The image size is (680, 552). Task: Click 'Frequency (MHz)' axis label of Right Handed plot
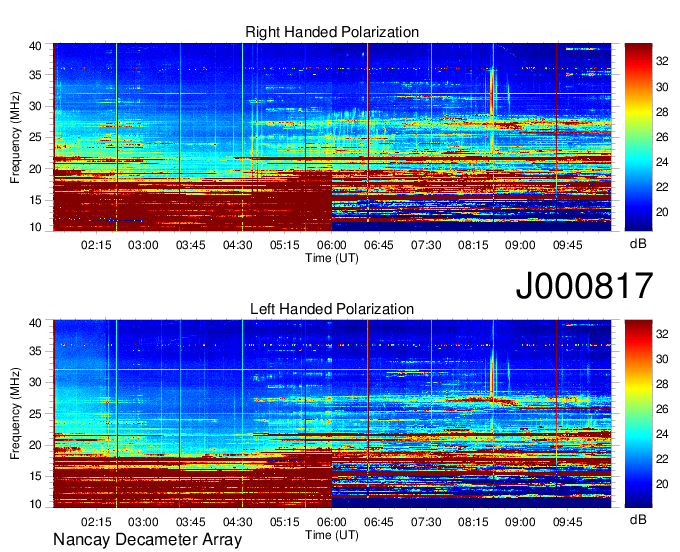15,137
